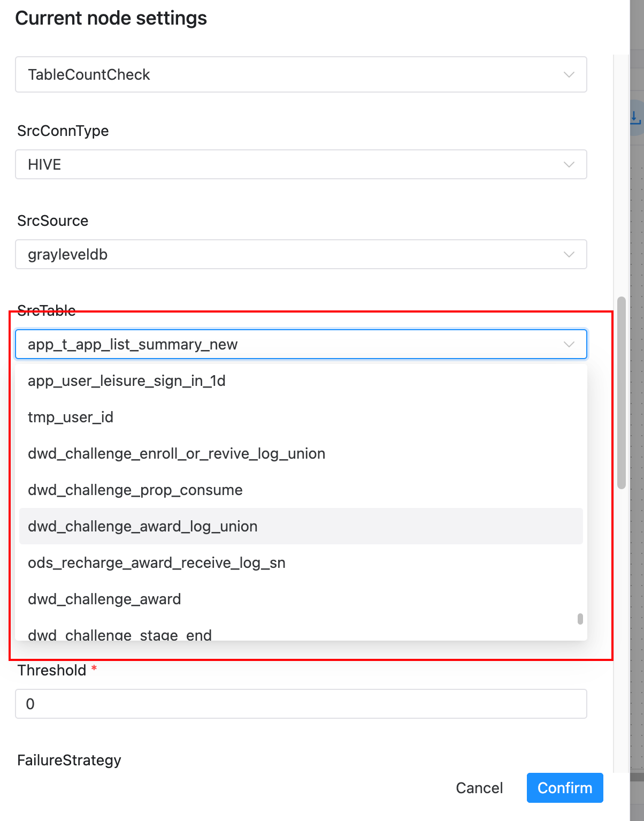Collapse the SrcTable dropdown via its chevron
This screenshot has height=821, width=644.
569,345
